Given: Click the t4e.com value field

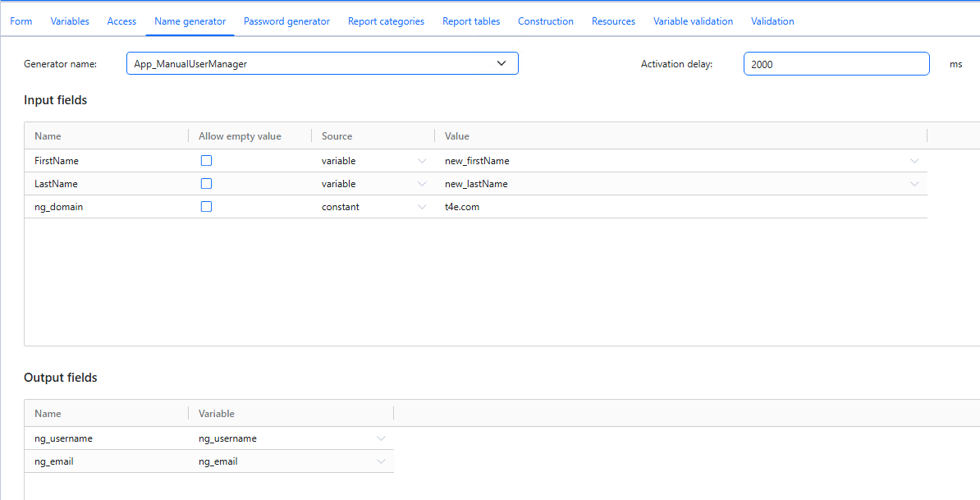Looking at the screenshot, I should [x=681, y=207].
